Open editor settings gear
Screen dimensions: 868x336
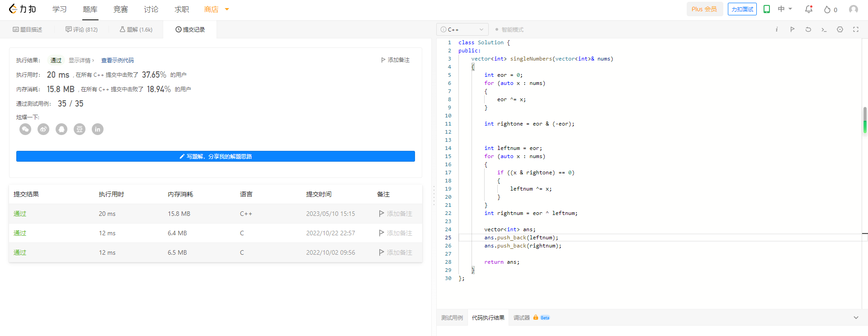(x=840, y=29)
